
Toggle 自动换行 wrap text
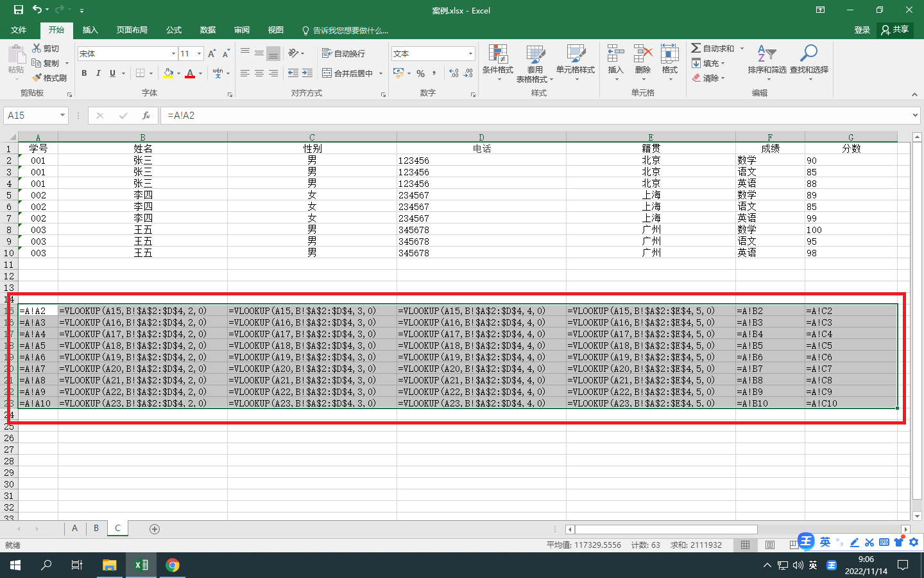343,53
